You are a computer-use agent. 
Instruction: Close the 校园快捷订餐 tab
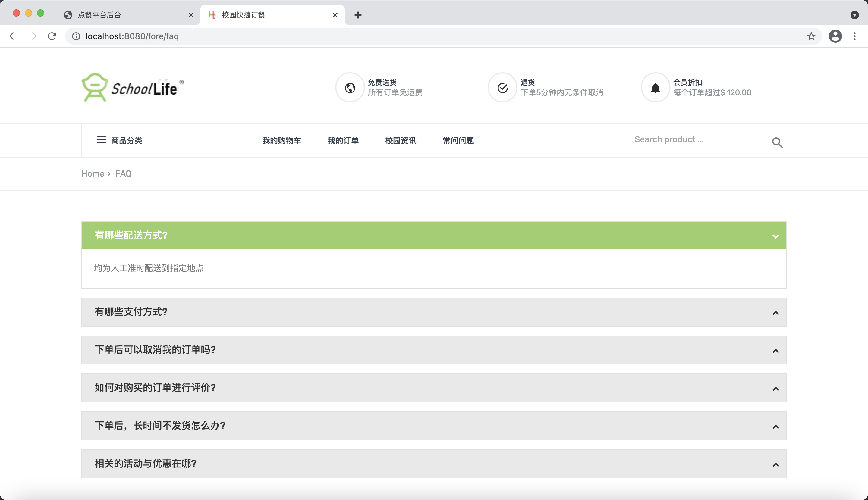click(x=335, y=15)
